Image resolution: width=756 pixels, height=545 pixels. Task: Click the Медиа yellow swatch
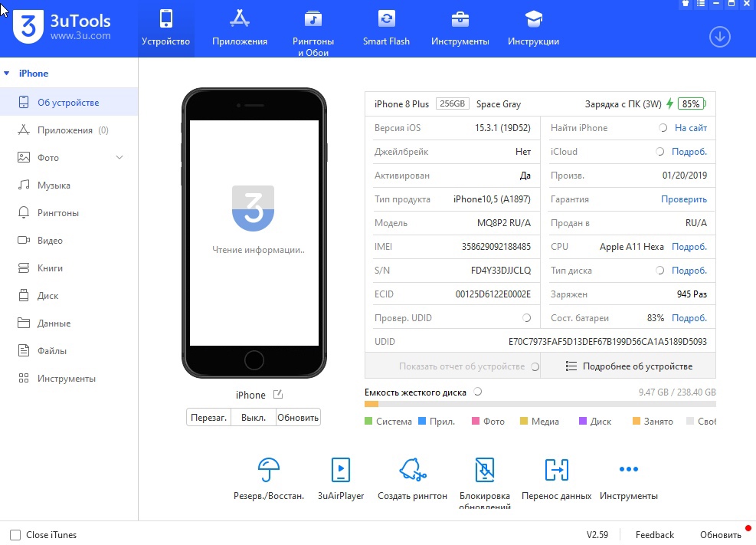pyautogui.click(x=524, y=421)
